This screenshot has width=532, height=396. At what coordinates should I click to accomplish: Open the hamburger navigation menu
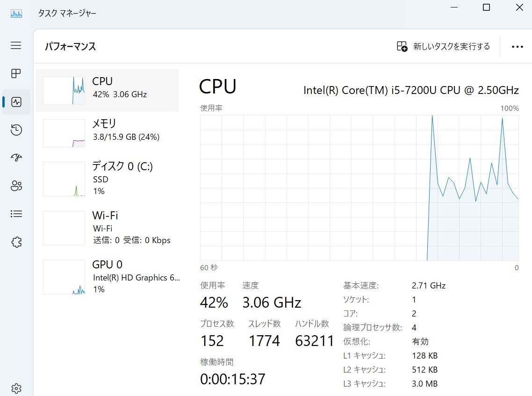click(x=16, y=45)
